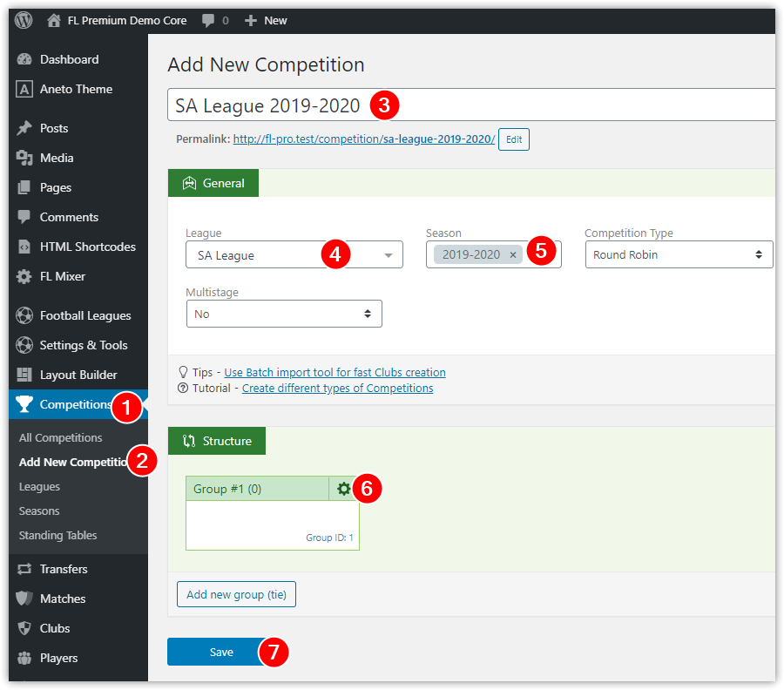Open Seasons submenu item
The height and width of the screenshot is (690, 784).
pos(39,511)
